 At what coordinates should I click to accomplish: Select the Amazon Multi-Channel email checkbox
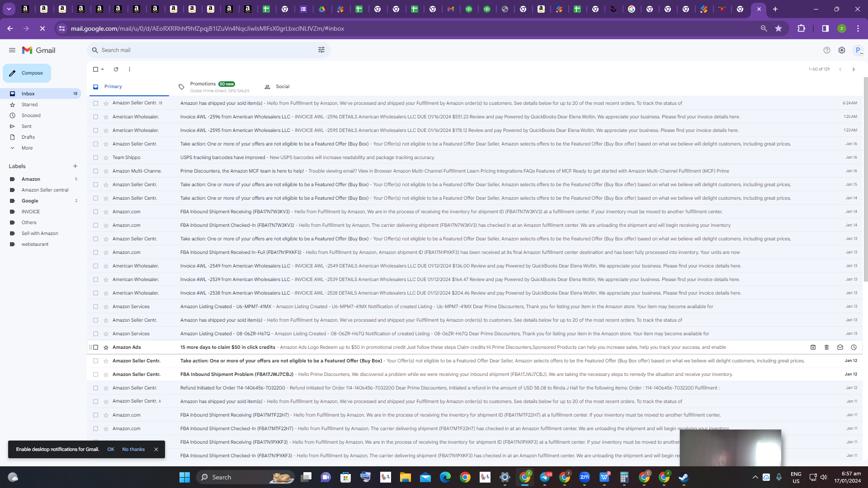click(x=95, y=171)
